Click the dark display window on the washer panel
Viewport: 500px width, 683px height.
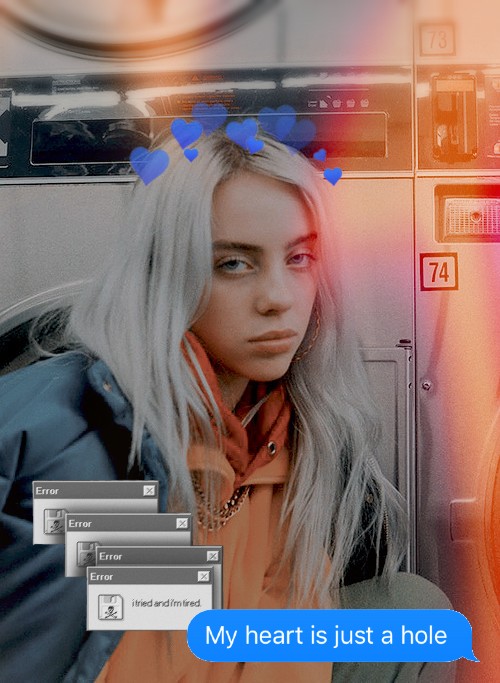(209, 139)
